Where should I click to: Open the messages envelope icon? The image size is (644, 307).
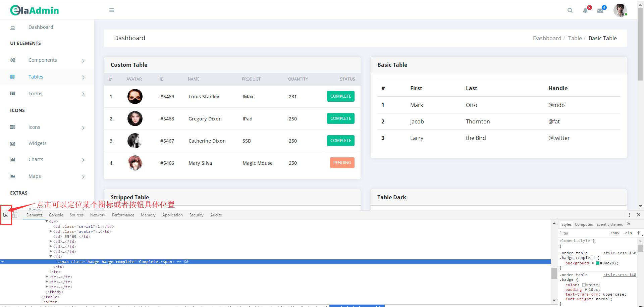pyautogui.click(x=600, y=11)
